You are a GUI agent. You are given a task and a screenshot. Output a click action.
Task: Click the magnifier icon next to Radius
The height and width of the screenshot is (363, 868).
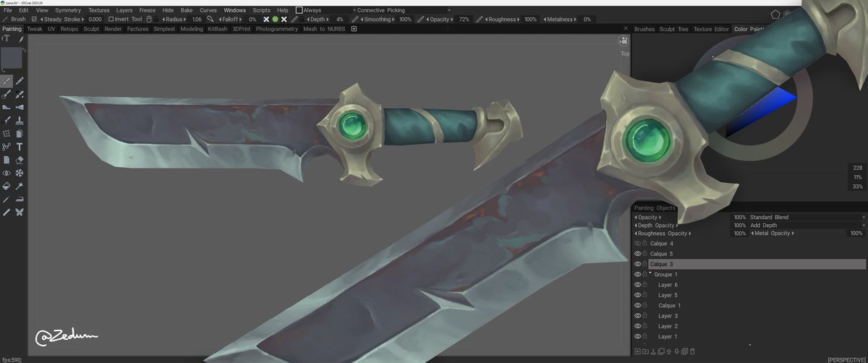click(210, 20)
